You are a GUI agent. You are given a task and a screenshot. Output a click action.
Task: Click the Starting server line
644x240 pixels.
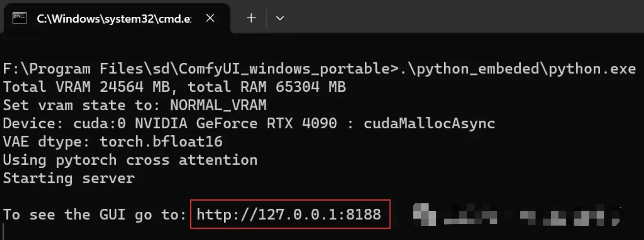69,178
